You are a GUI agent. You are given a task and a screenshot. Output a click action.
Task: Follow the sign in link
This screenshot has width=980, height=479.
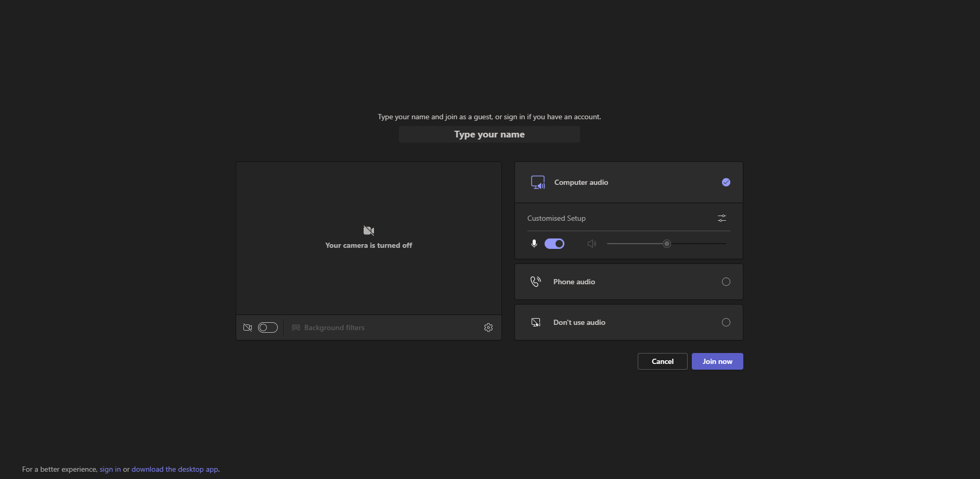tap(110, 469)
